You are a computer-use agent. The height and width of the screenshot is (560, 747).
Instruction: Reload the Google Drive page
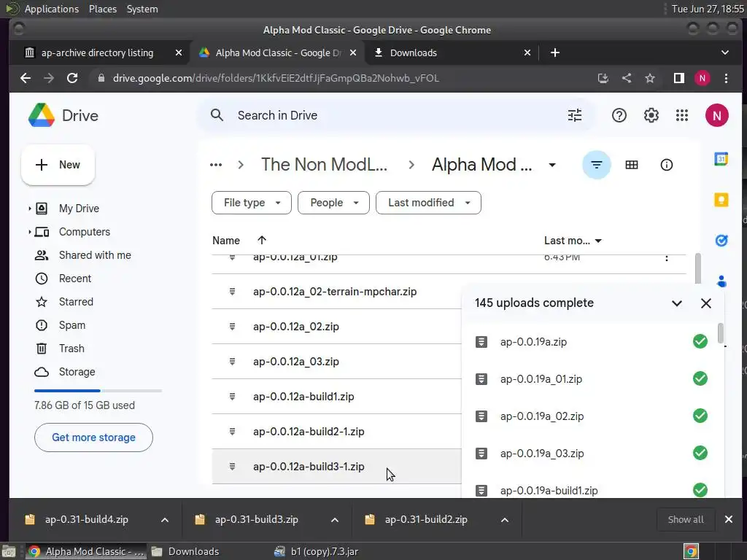pyautogui.click(x=72, y=78)
